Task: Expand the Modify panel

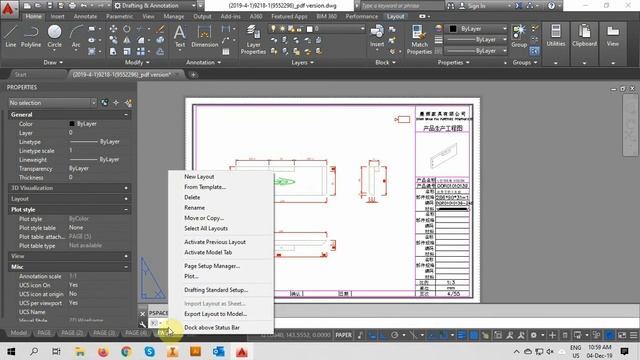Action: click(137, 62)
